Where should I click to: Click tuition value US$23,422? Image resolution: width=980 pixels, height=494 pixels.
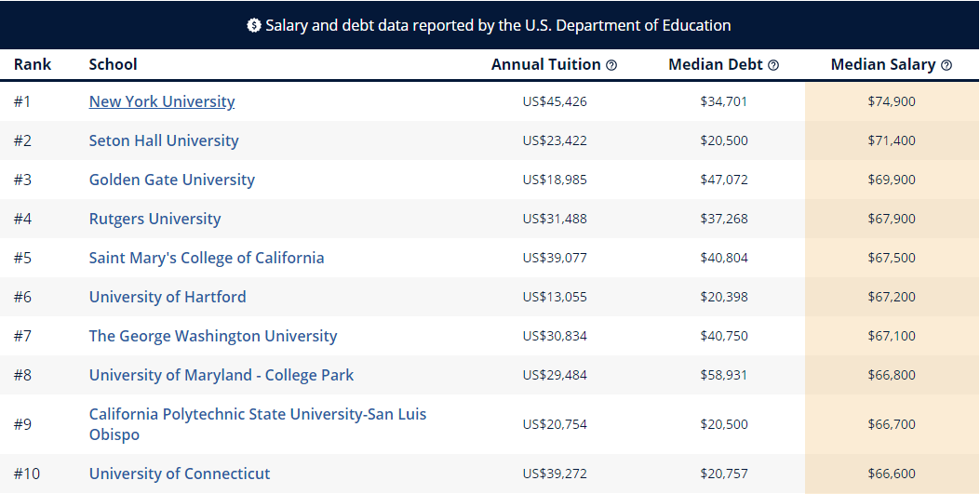tap(555, 140)
